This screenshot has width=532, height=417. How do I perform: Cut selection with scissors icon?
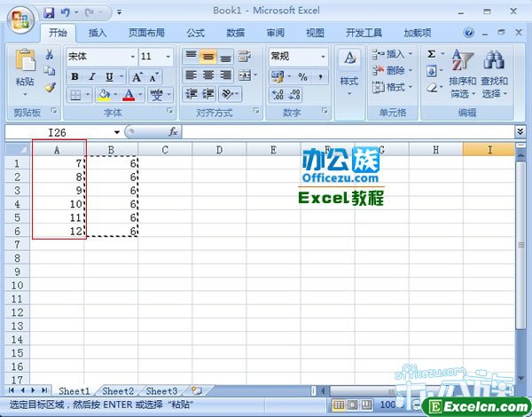tap(50, 54)
